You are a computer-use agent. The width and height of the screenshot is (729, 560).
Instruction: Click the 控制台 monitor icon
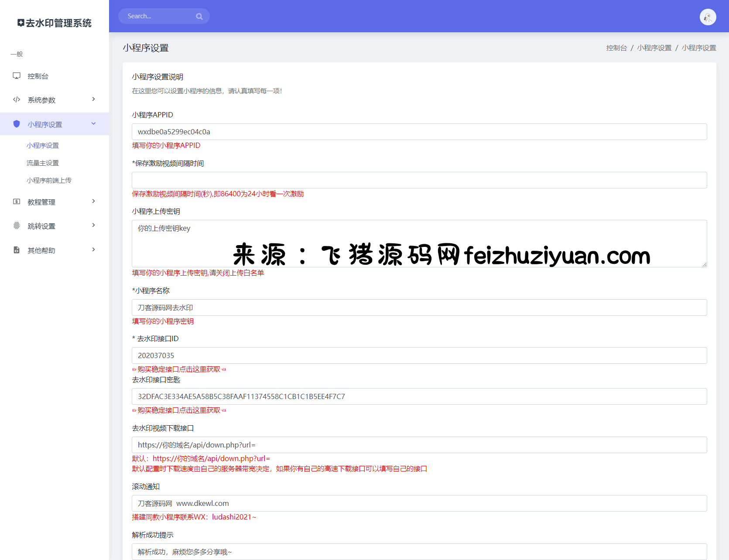pos(17,76)
